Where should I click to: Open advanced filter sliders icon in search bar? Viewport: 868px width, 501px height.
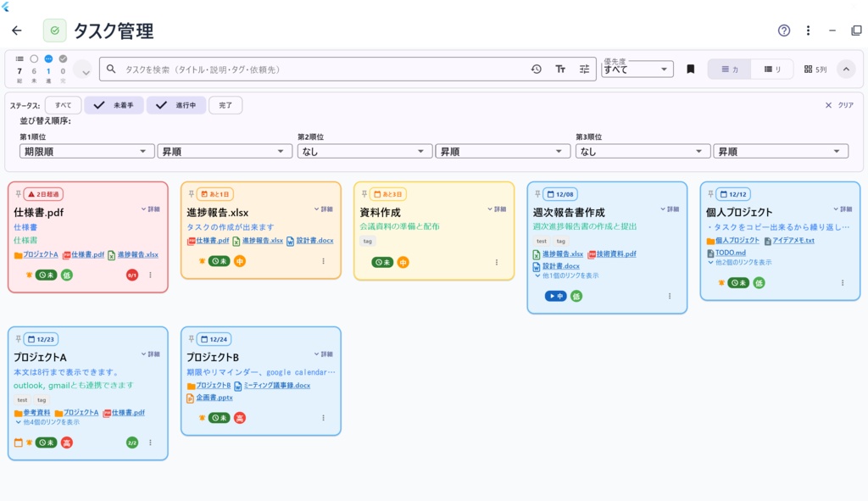pyautogui.click(x=584, y=67)
